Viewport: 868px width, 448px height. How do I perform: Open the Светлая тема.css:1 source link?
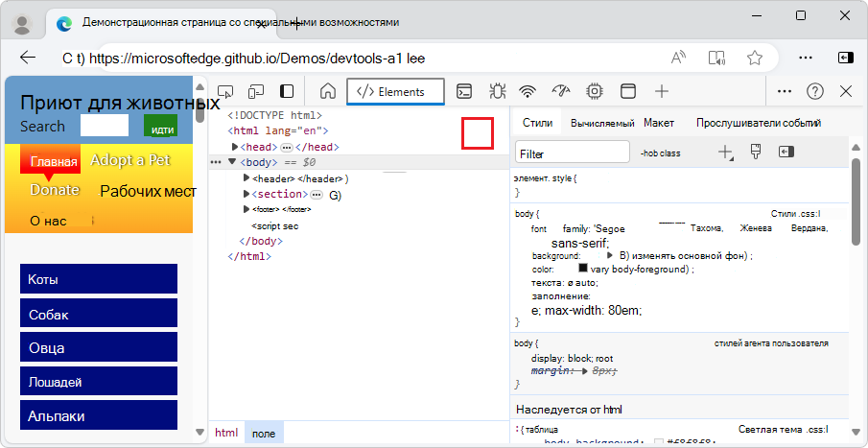tap(784, 429)
